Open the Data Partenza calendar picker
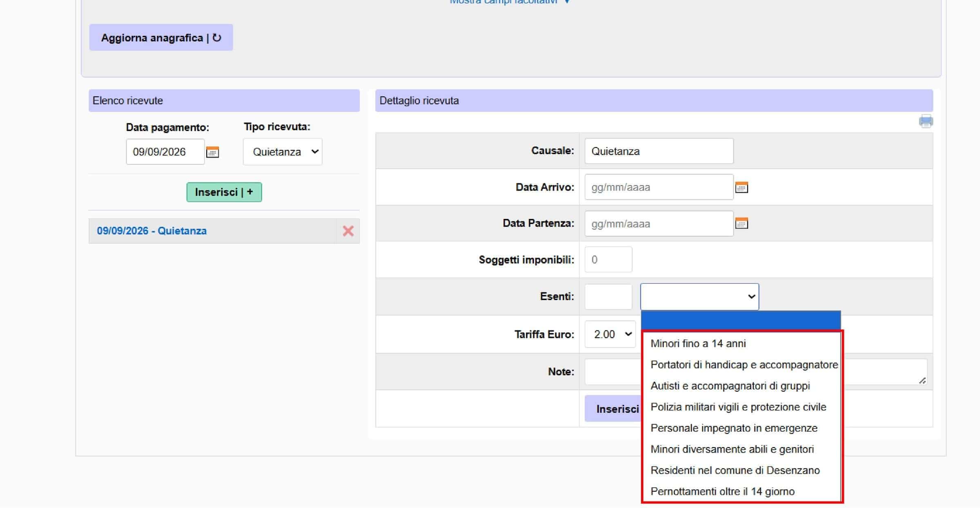Screen dimensions: 980x508 [x=741, y=223]
